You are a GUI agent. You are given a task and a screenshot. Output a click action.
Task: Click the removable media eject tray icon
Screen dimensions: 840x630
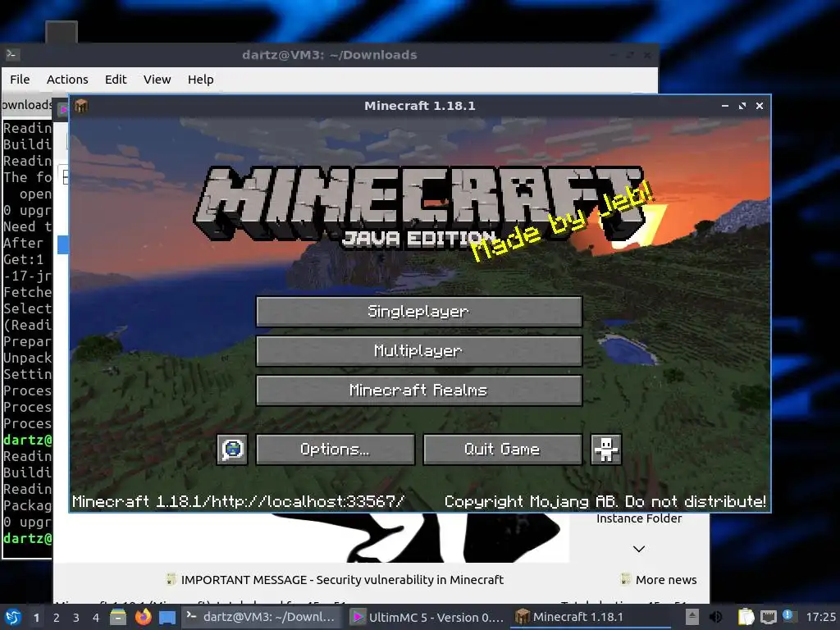(x=692, y=617)
